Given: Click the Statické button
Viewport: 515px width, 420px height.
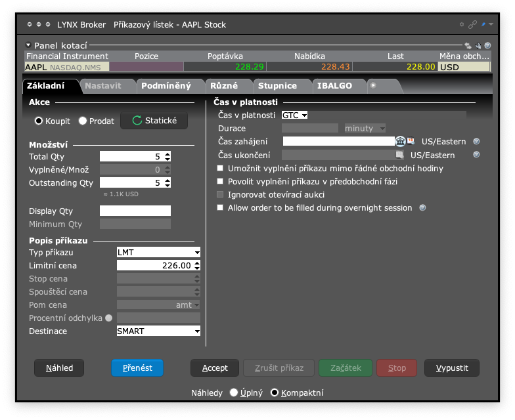Looking at the screenshot, I should coord(154,121).
